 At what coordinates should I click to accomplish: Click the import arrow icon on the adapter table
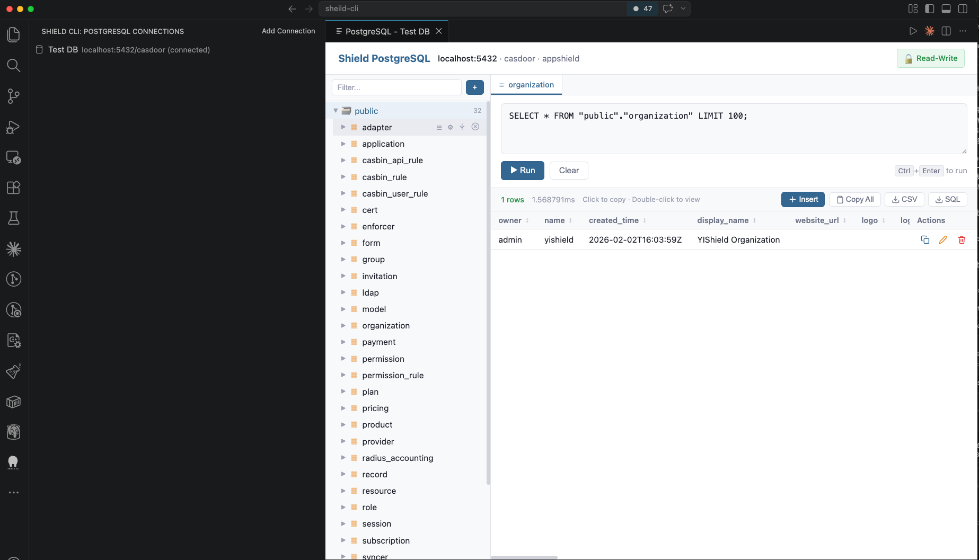pos(462,127)
